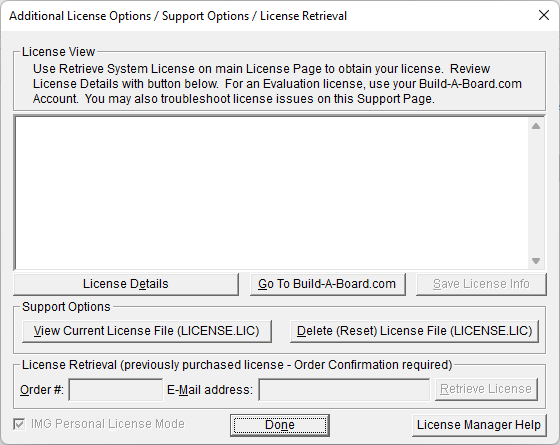Click inside the empty license text area

272,193
